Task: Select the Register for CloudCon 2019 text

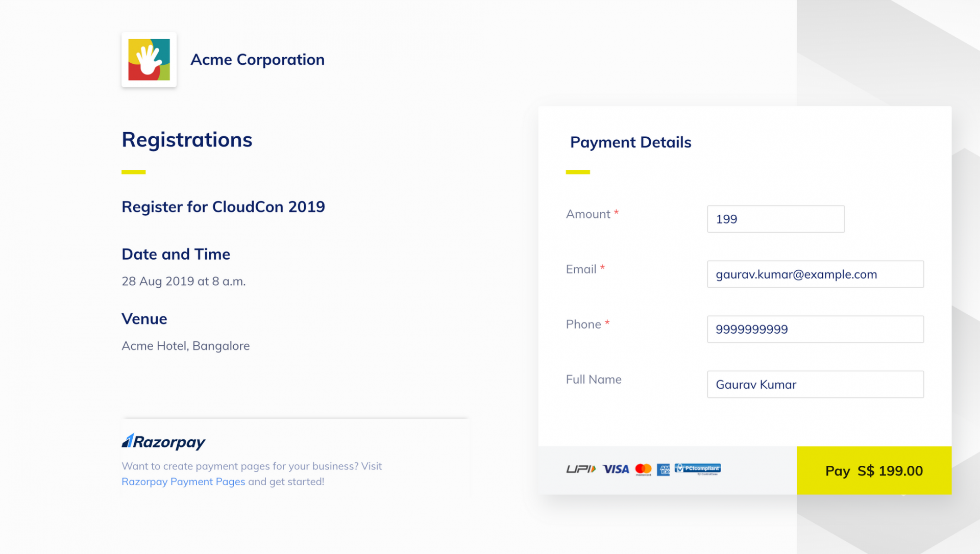Action: pos(223,207)
